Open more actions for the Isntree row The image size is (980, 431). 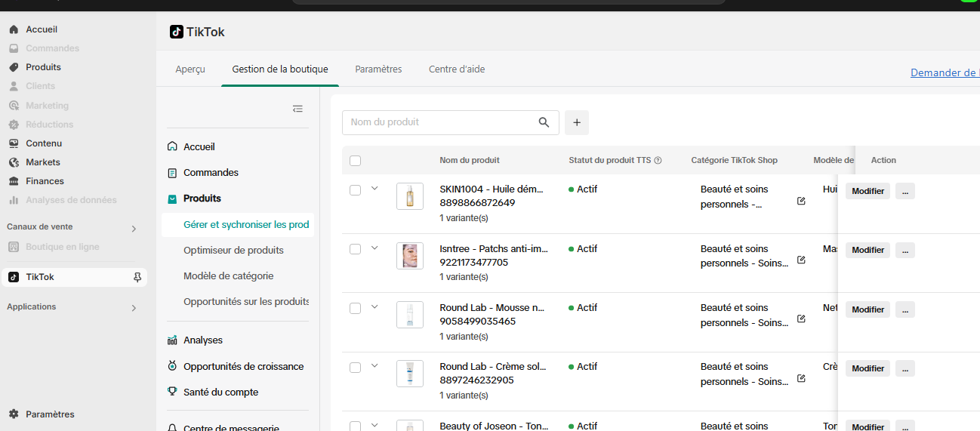(x=905, y=250)
